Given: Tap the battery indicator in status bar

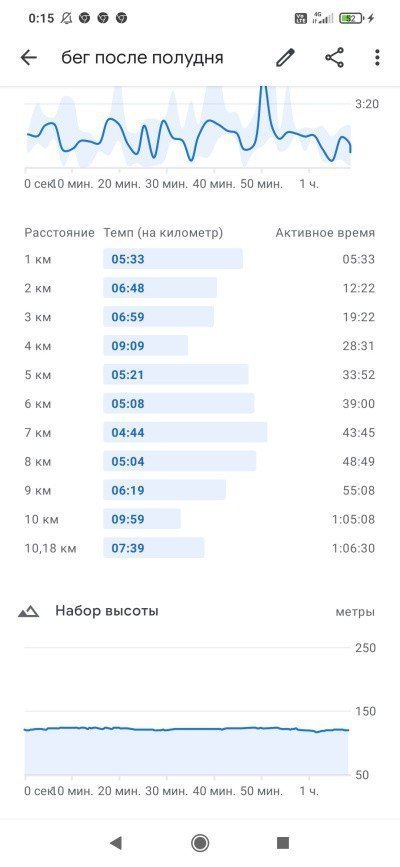Looking at the screenshot, I should [x=352, y=18].
